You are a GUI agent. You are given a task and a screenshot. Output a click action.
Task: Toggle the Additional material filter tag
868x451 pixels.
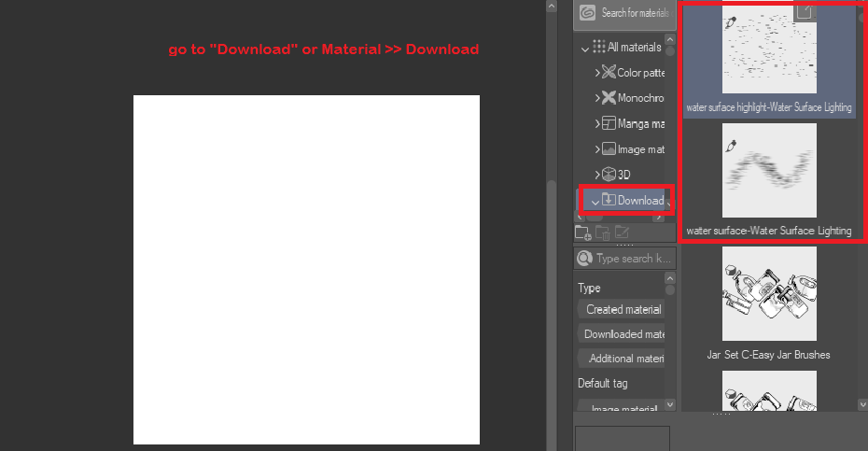[x=621, y=359]
